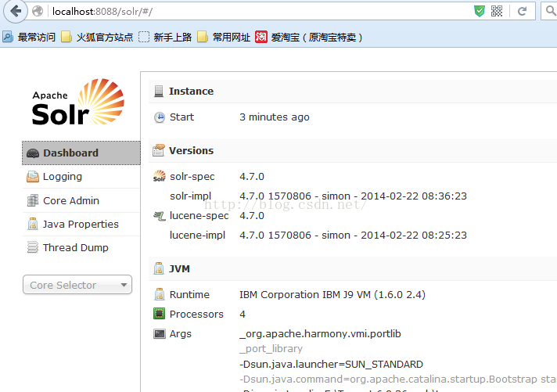Click the 淘 red Taobao bookmark icon

tap(261, 37)
